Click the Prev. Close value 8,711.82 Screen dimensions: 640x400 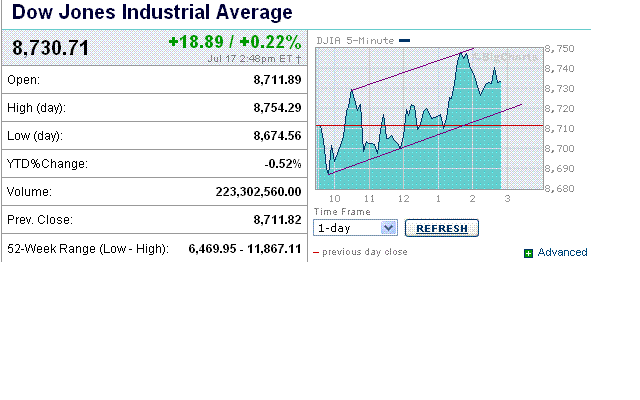point(277,220)
